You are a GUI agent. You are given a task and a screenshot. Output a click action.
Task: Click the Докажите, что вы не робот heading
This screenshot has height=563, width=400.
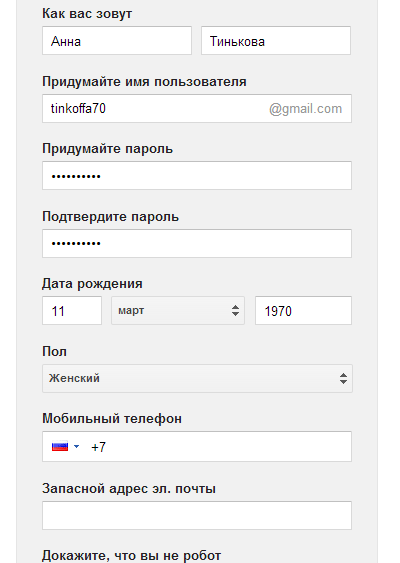coord(131,555)
